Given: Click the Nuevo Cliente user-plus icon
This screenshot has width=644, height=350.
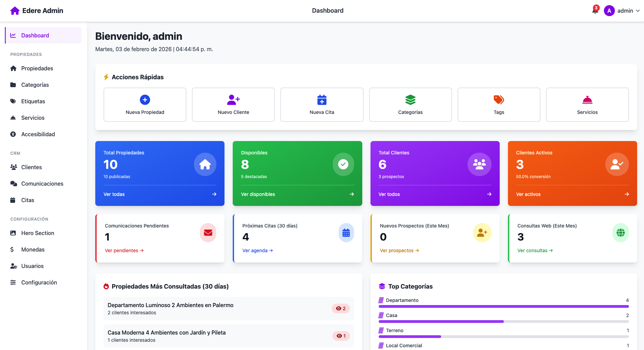Looking at the screenshot, I should [x=233, y=100].
